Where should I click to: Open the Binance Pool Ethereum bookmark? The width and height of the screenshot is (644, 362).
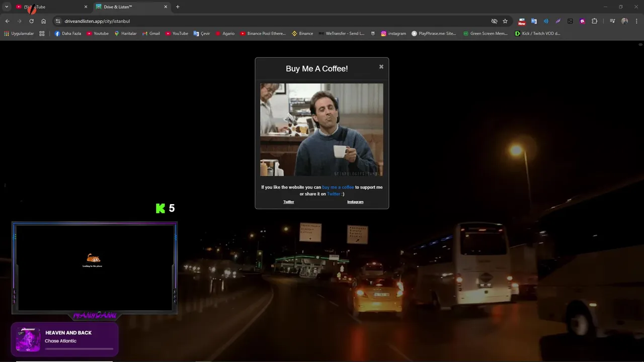click(x=263, y=34)
